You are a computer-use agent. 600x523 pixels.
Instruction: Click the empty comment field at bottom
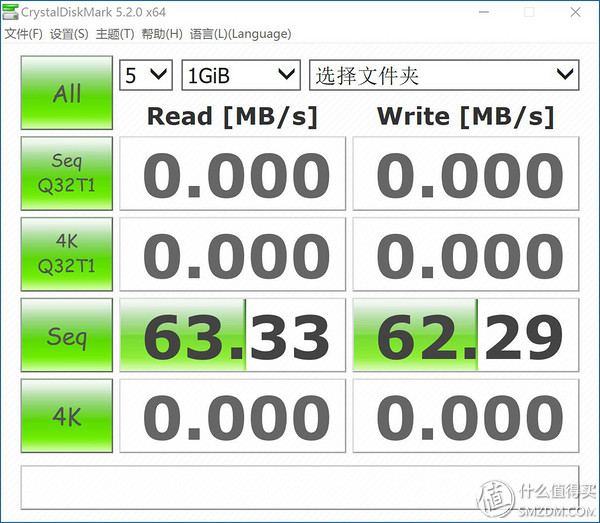(x=300, y=487)
